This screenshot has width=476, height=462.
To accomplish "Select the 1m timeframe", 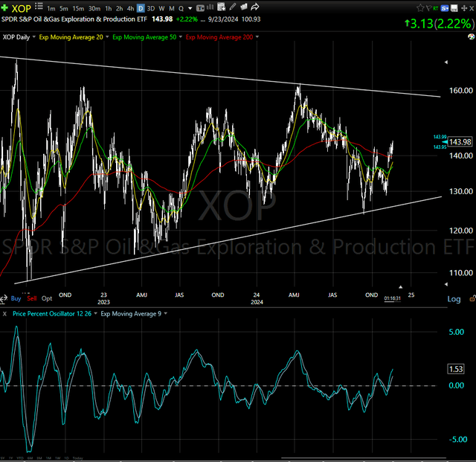I will pos(51,8).
